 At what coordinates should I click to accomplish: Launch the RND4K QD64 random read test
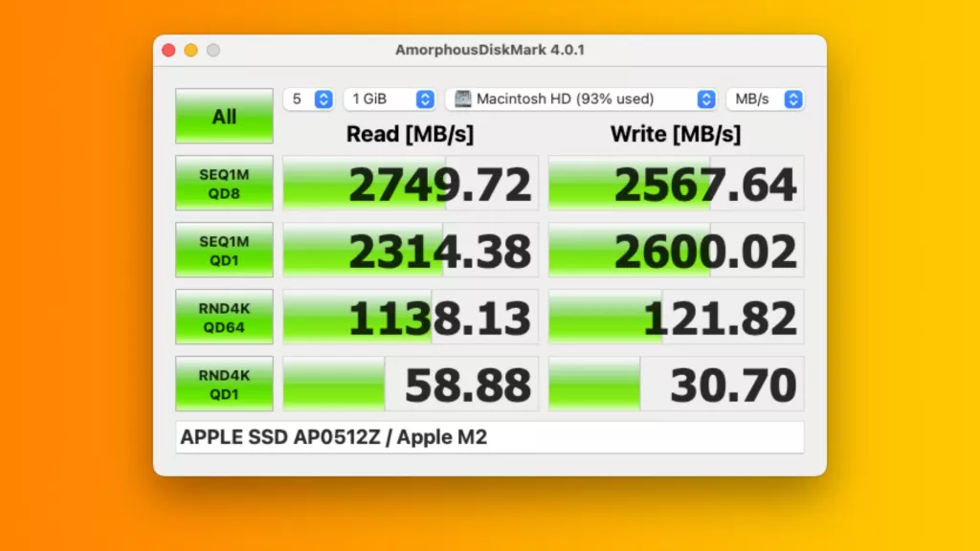pyautogui.click(x=224, y=317)
